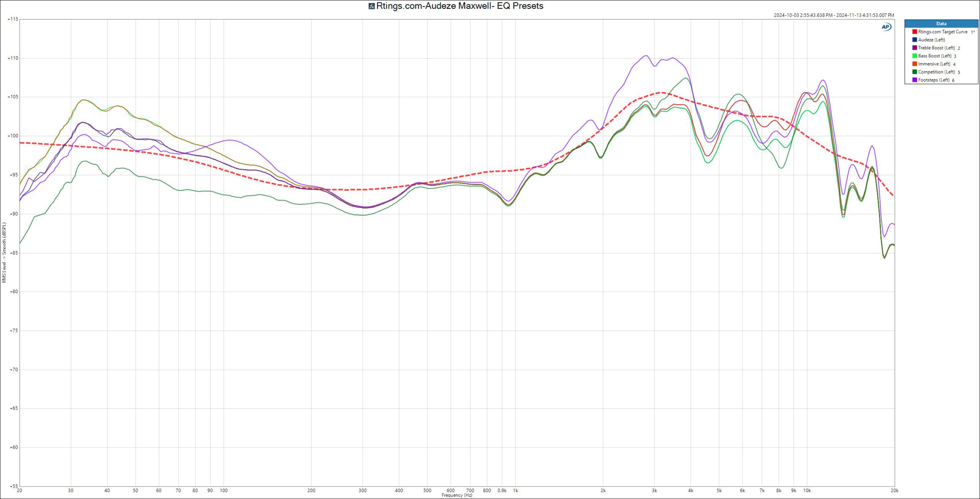Image resolution: width=980 pixels, height=499 pixels.
Task: Click the +100 tick on level axis
Action: (13, 136)
